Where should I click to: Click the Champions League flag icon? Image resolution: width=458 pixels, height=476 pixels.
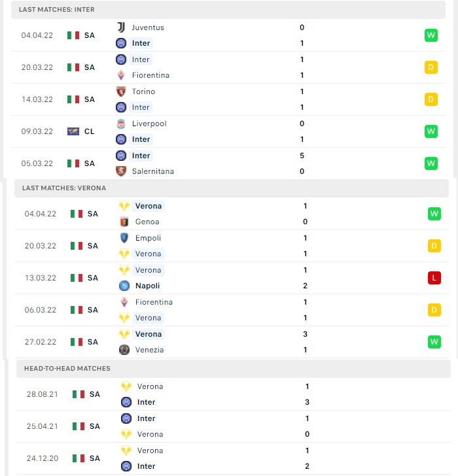73,131
